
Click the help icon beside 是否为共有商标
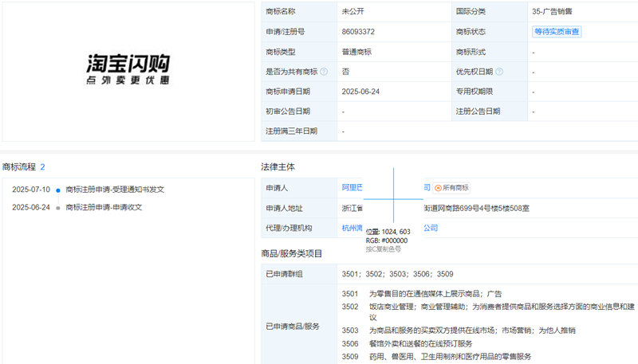click(324, 72)
